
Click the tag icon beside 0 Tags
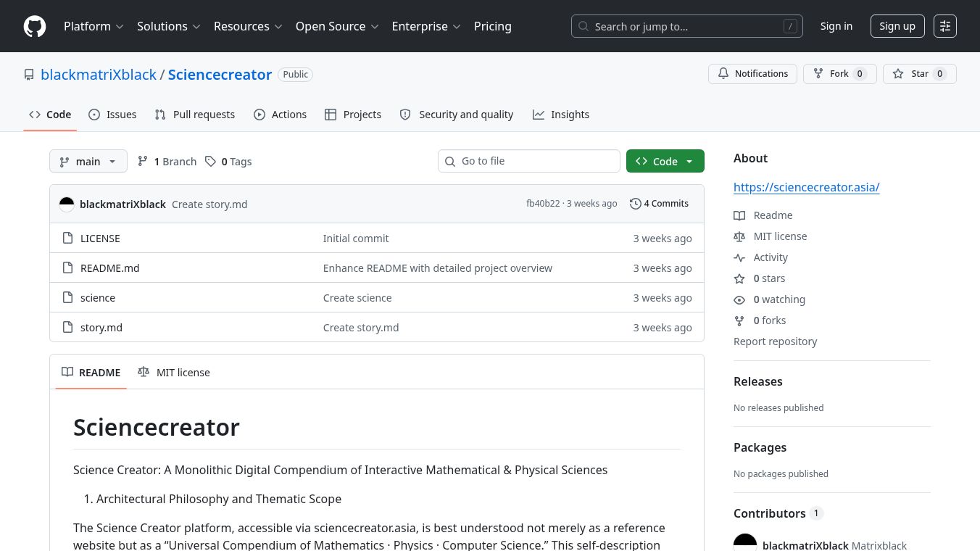point(210,162)
